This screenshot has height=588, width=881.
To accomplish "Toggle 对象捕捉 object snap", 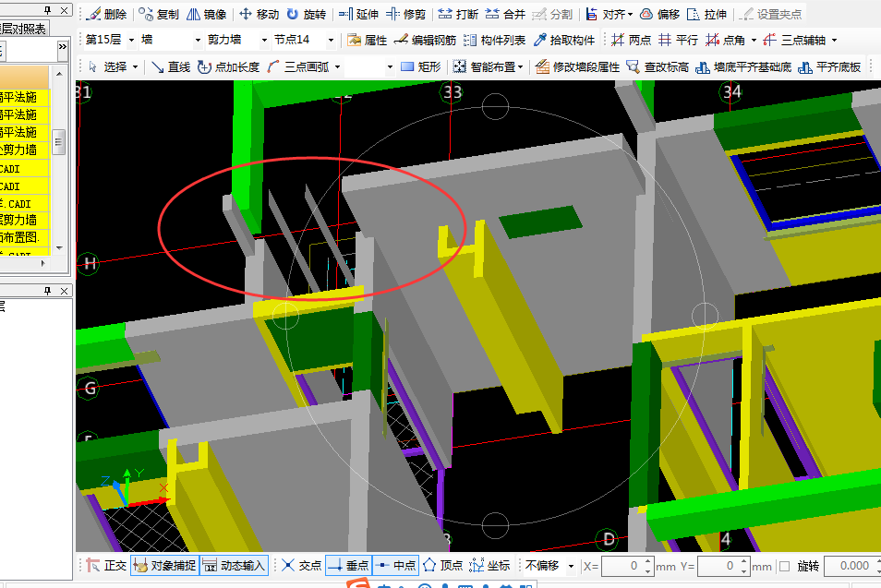I will 164,566.
